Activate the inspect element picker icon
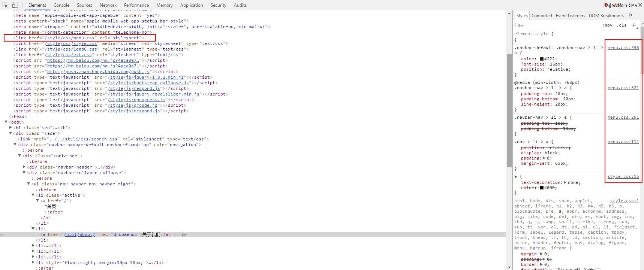 pos(5,5)
